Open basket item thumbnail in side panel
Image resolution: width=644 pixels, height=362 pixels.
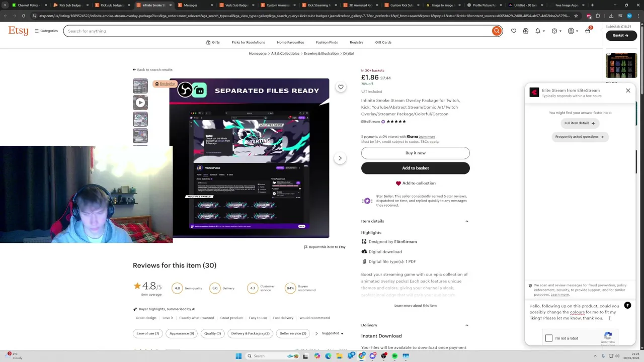click(621, 66)
